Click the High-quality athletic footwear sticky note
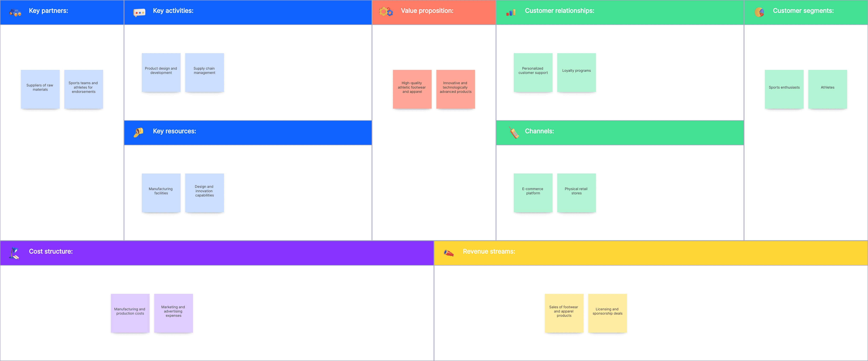The width and height of the screenshot is (868, 361). click(x=412, y=89)
